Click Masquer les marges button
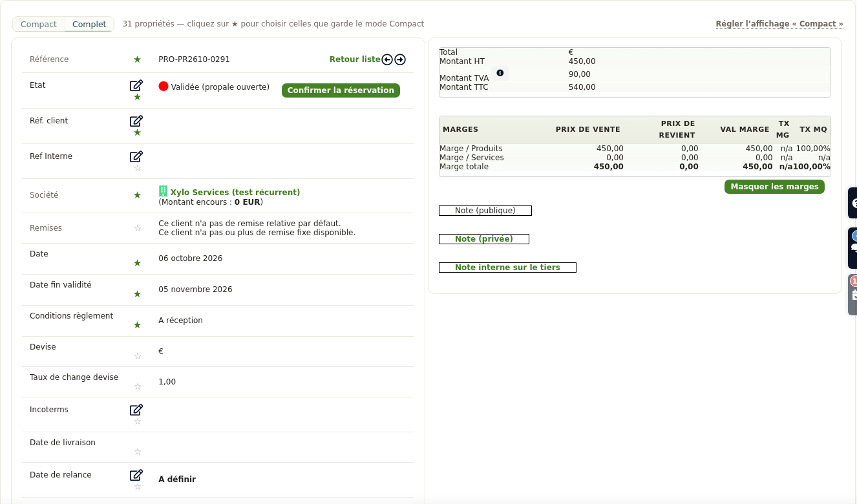 coord(774,187)
